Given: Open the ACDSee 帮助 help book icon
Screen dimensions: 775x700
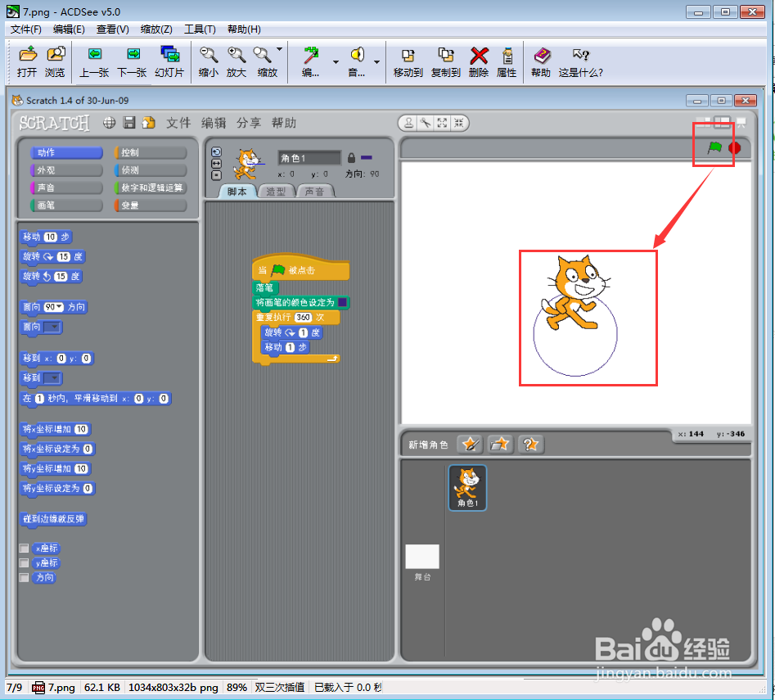Looking at the screenshot, I should click(x=541, y=61).
